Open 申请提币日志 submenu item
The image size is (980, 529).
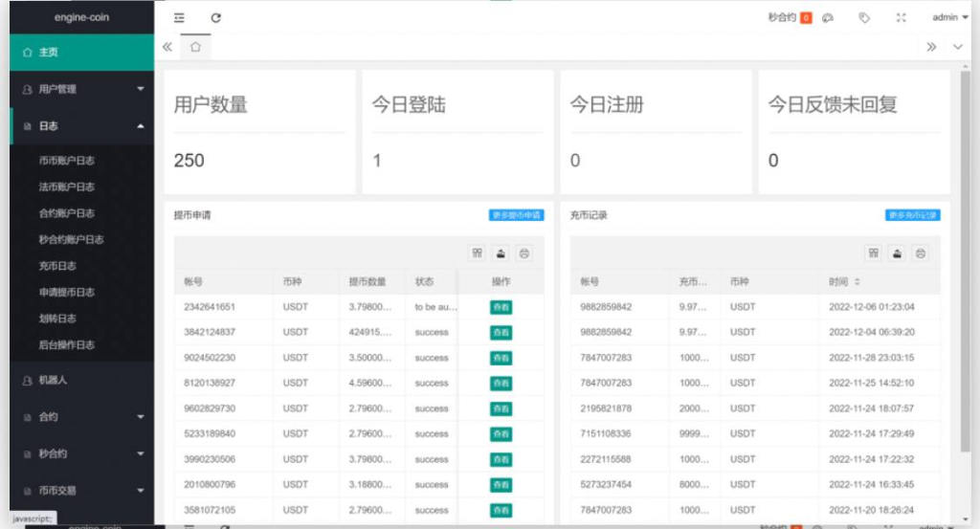click(x=67, y=293)
